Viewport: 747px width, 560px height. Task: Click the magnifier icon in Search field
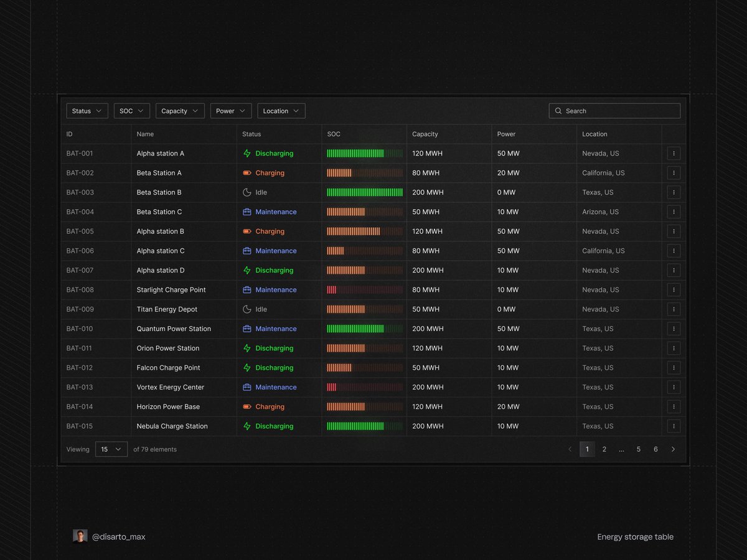(558, 111)
